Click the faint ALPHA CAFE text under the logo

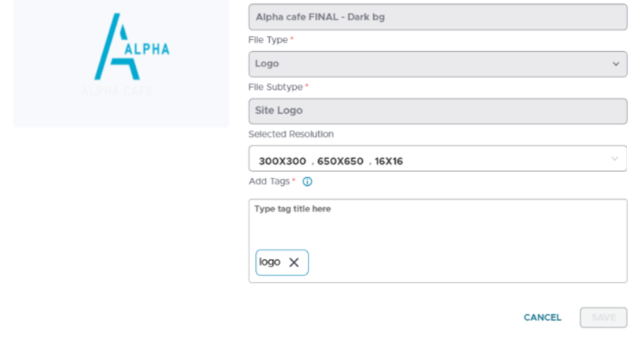(x=117, y=91)
